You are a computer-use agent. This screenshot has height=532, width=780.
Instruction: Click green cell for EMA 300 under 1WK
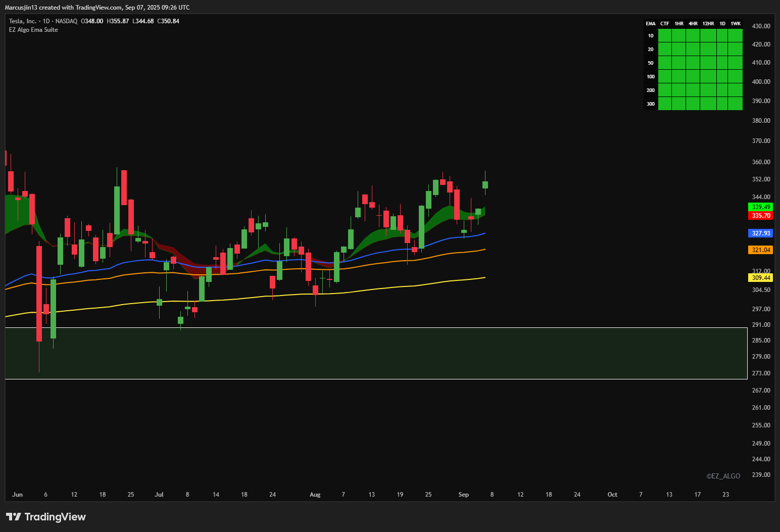coord(736,104)
